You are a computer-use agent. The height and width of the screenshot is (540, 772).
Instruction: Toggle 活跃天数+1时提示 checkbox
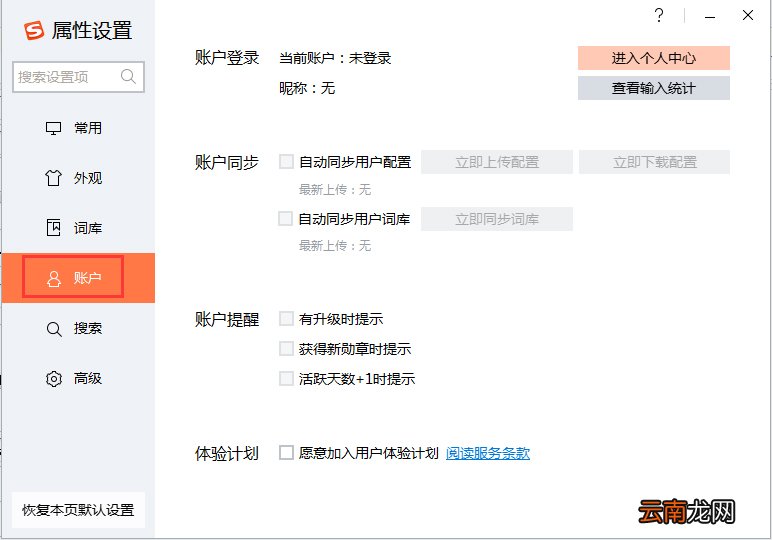[286, 379]
